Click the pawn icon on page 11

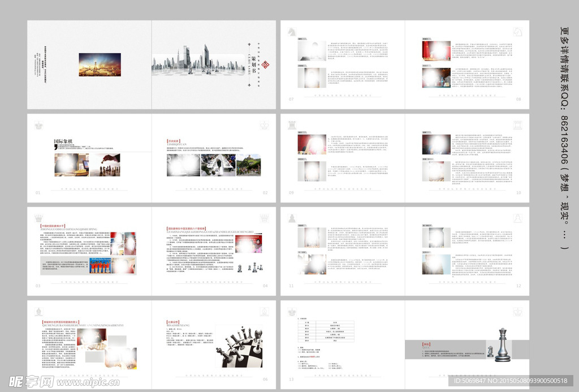(292, 218)
